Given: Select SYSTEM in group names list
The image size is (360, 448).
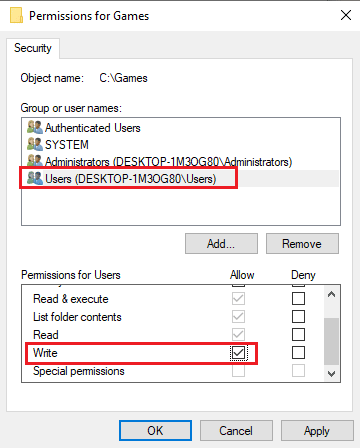Looking at the screenshot, I should point(180,145).
